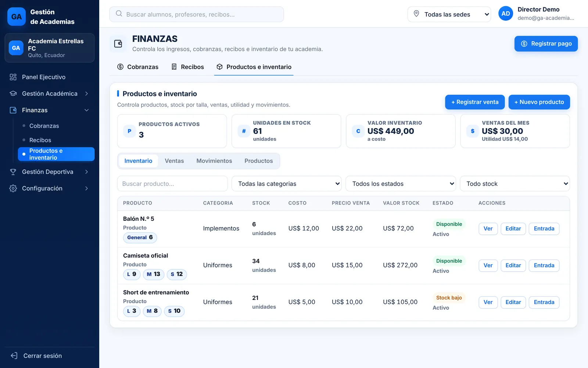Click the Cerrar sesión logout icon
Screen dimensions: 588x368
coord(14,355)
